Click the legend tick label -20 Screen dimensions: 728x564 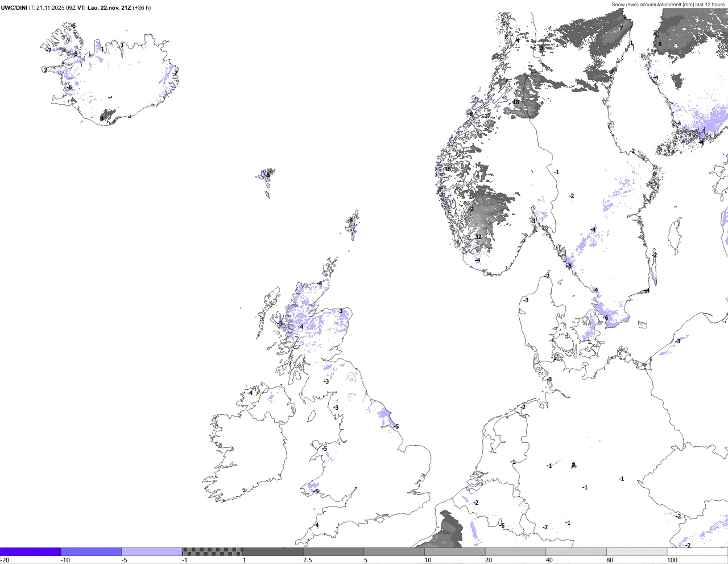pos(5,560)
